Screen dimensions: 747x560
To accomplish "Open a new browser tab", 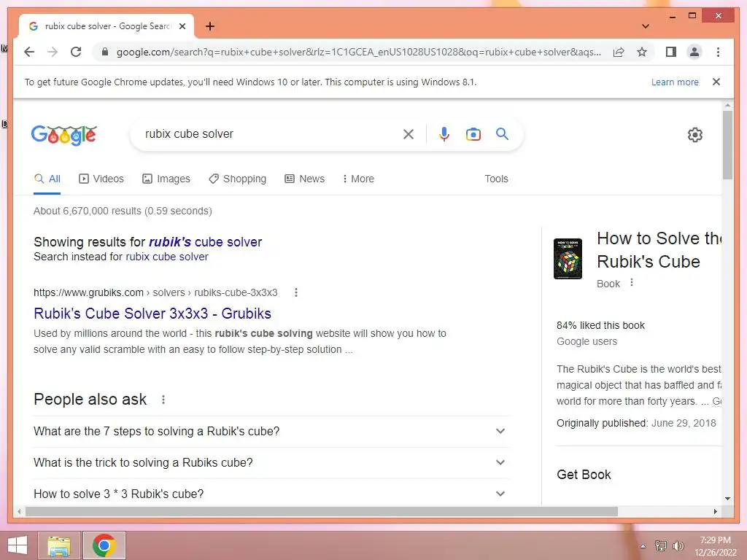I will click(210, 26).
